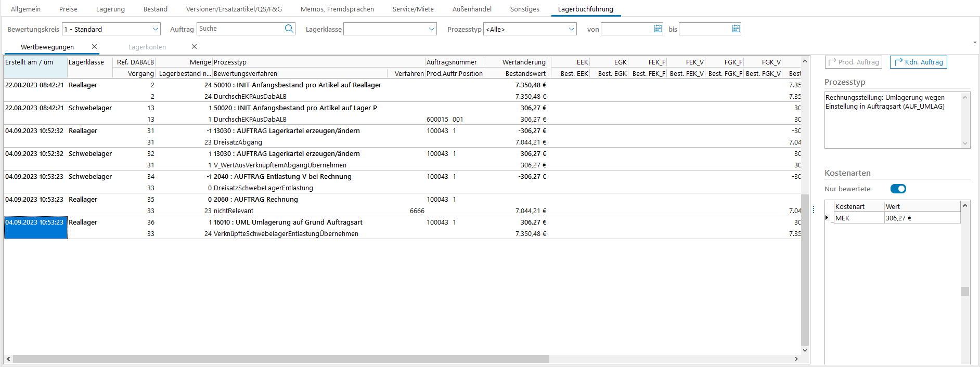Open the 'von' date calendar picker
This screenshot has width=980, height=367.
pos(657,29)
